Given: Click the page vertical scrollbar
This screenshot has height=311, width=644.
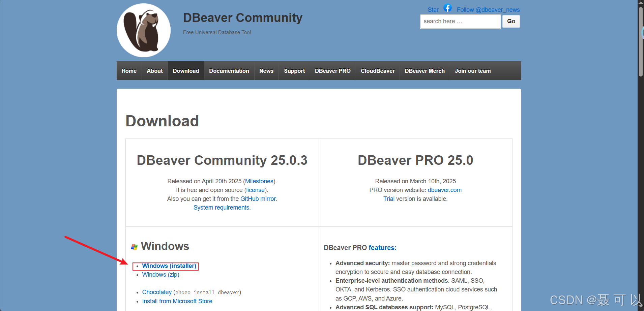Looking at the screenshot, I should click(641, 42).
